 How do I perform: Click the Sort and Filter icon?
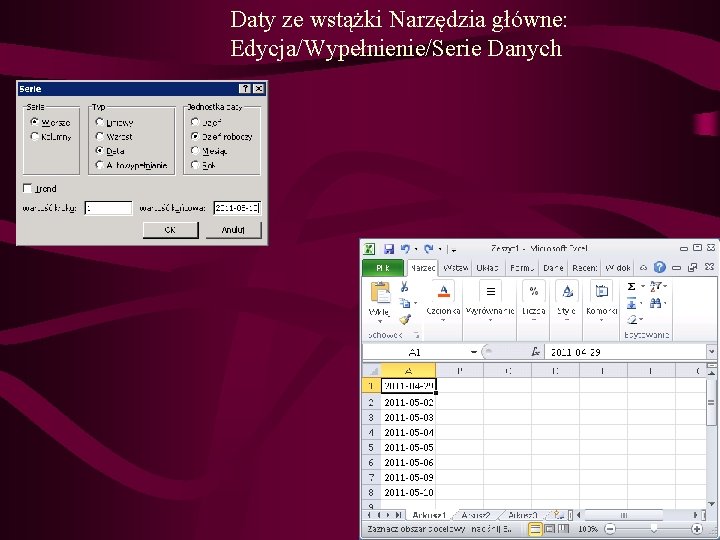pos(655,286)
